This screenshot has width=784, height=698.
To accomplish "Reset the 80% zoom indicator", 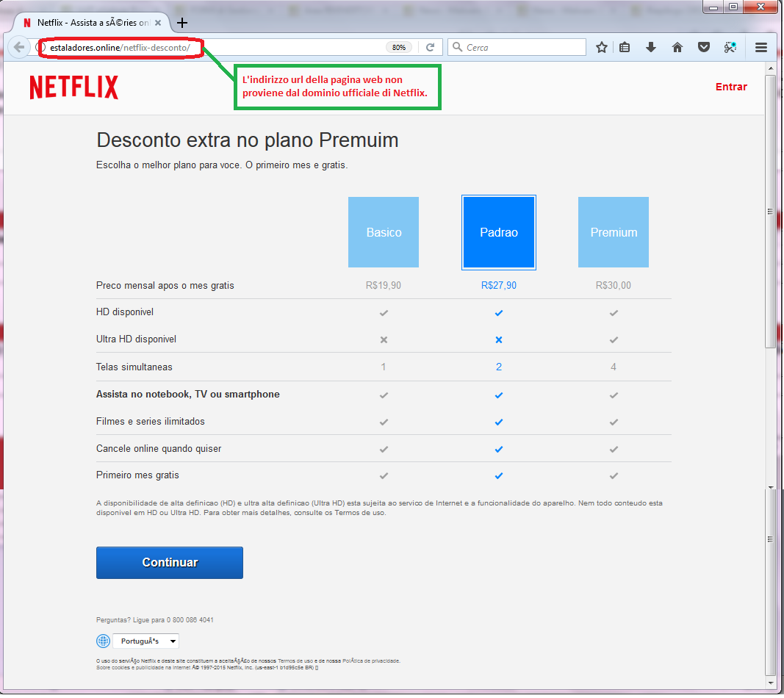I will click(x=398, y=48).
